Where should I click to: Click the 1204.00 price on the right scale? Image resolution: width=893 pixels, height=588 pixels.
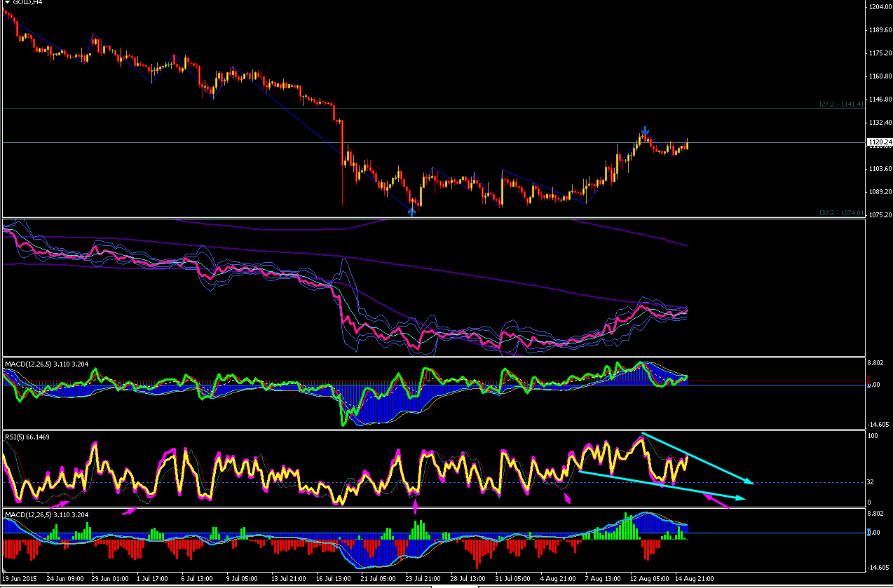click(x=880, y=7)
